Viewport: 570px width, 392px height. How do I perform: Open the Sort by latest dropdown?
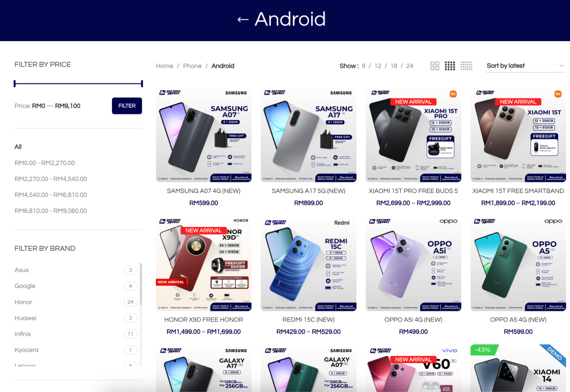click(525, 66)
